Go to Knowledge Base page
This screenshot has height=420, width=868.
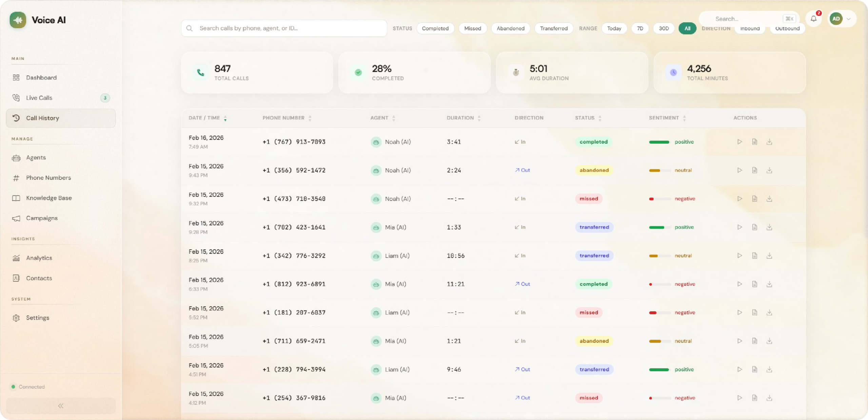tap(49, 198)
